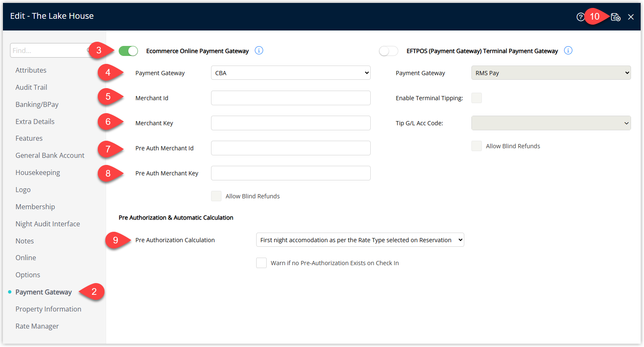
Task: Open the help question mark icon
Action: point(580,17)
